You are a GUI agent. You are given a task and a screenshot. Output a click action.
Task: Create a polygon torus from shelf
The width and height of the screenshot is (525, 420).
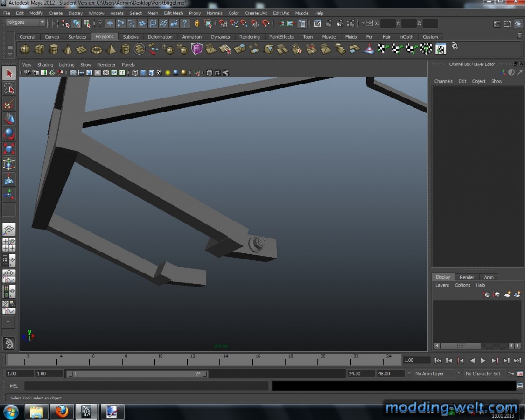(97, 49)
